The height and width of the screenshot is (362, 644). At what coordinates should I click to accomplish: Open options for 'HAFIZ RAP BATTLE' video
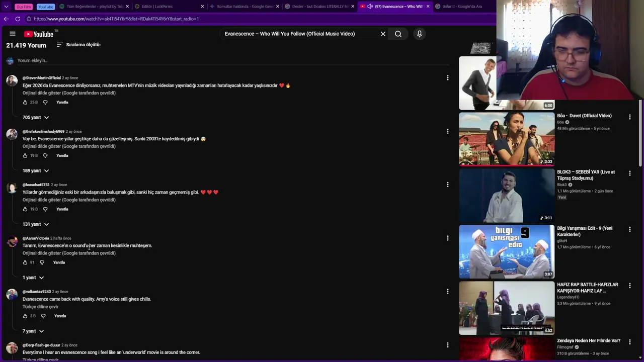pos(629,286)
